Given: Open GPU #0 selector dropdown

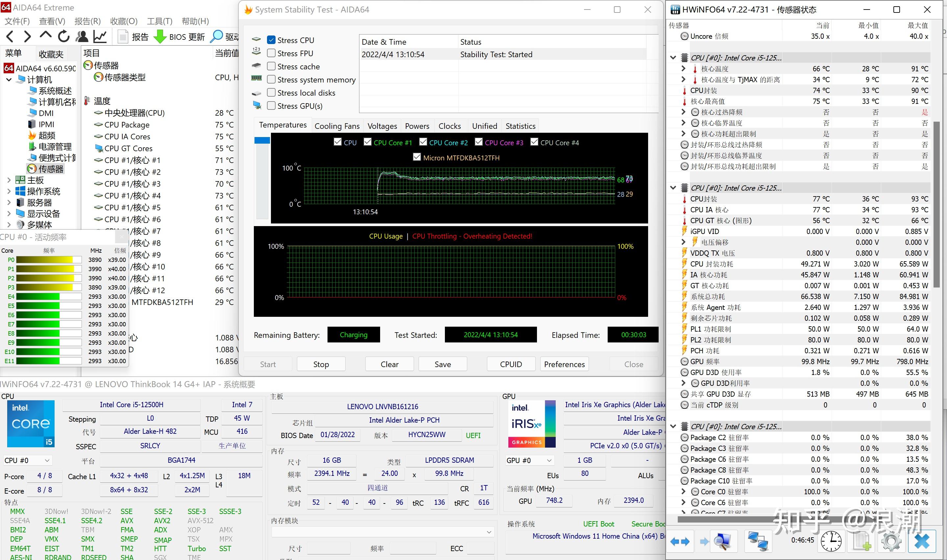Looking at the screenshot, I should click(x=529, y=461).
